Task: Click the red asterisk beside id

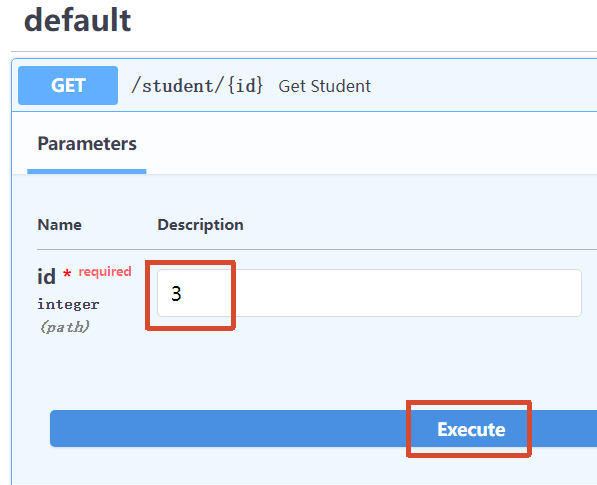Action: [x=67, y=273]
